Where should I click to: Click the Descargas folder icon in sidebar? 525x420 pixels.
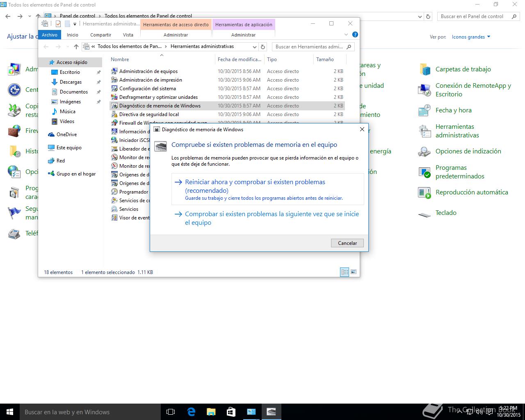[54, 82]
